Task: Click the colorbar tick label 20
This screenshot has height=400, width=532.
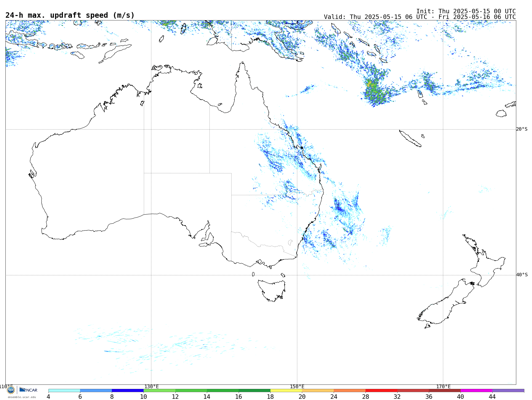Action: coord(302,397)
